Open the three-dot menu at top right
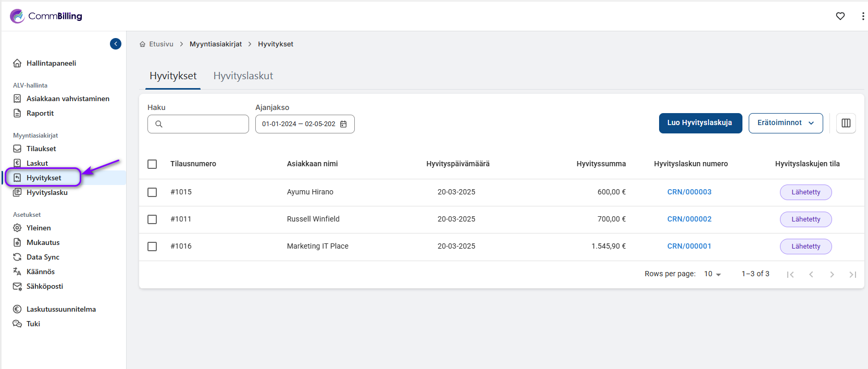Screen dimensions: 868x369 point(863,16)
